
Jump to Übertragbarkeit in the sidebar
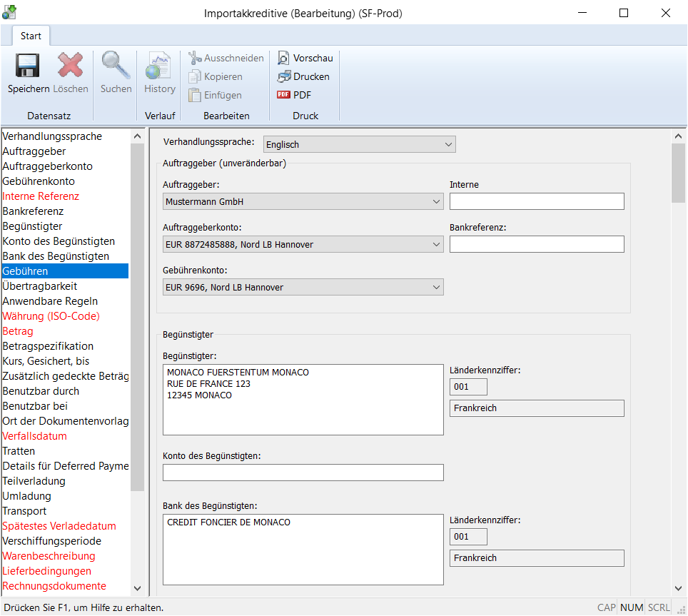point(40,286)
